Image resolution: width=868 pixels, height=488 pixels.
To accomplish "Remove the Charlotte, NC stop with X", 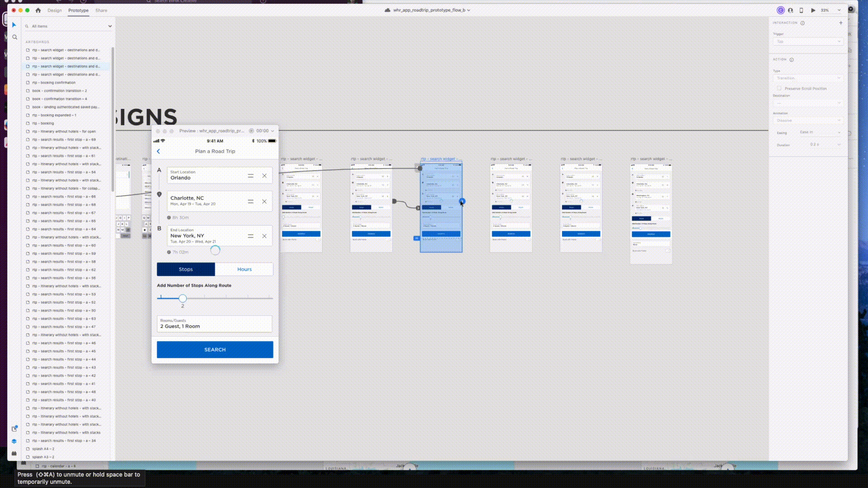I will [x=264, y=202].
